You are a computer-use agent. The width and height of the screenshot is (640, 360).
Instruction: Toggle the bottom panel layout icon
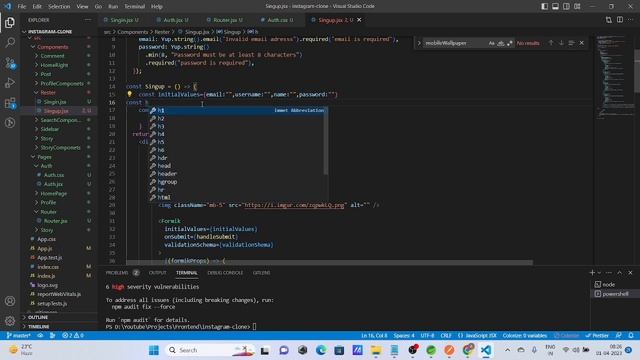point(556,6)
